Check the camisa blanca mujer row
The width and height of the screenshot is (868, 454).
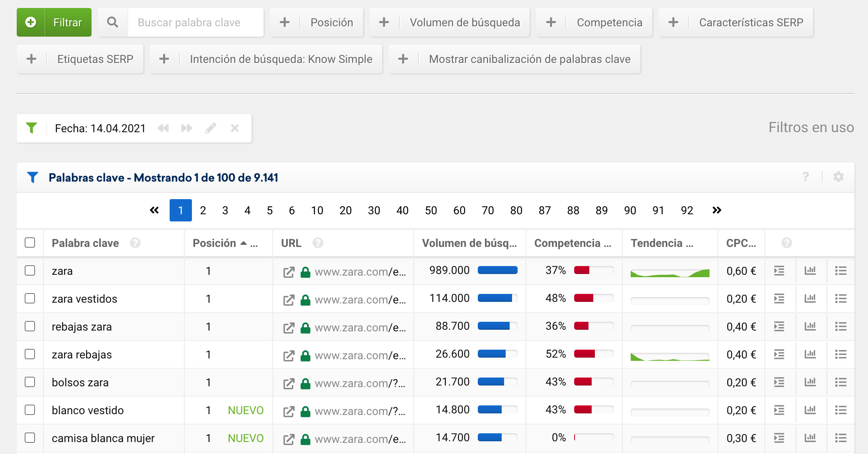click(x=30, y=438)
